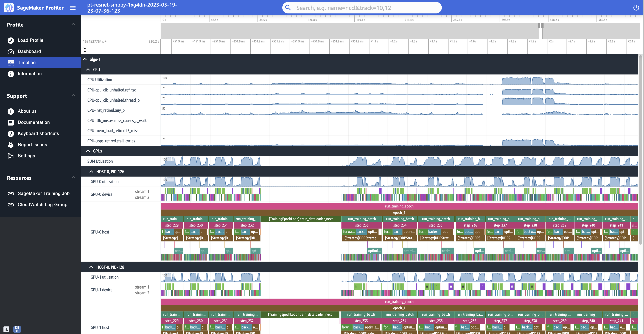This screenshot has width=644, height=334.
Task: Click the Information icon in sidebar
Action: coord(11,74)
